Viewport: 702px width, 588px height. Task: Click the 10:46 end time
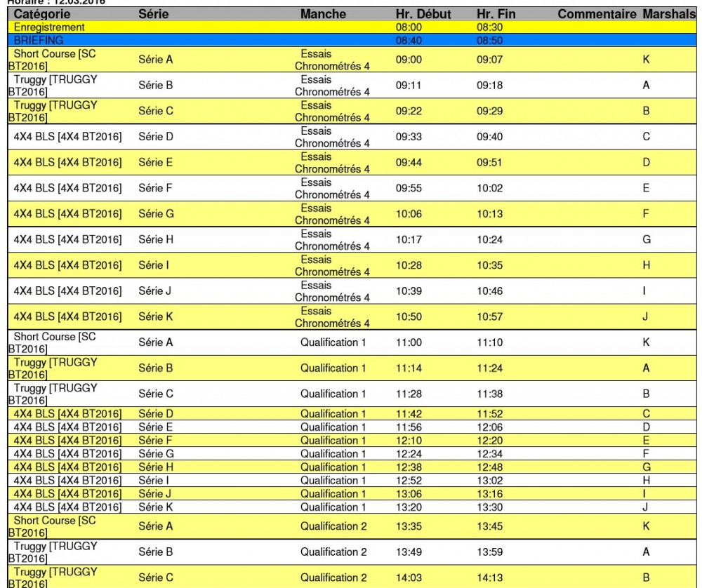point(490,291)
